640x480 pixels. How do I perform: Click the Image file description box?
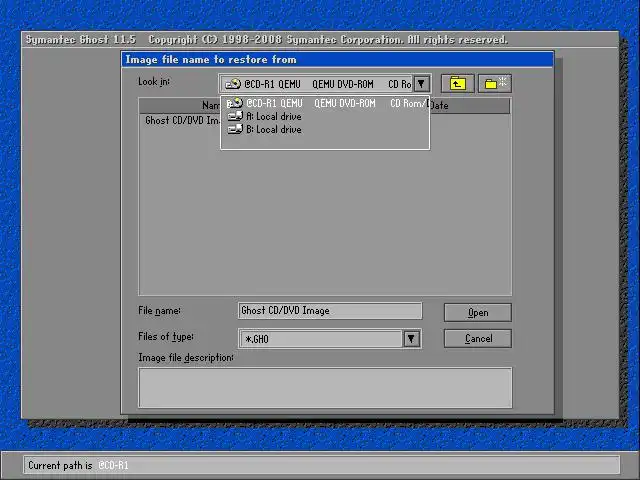(325, 387)
